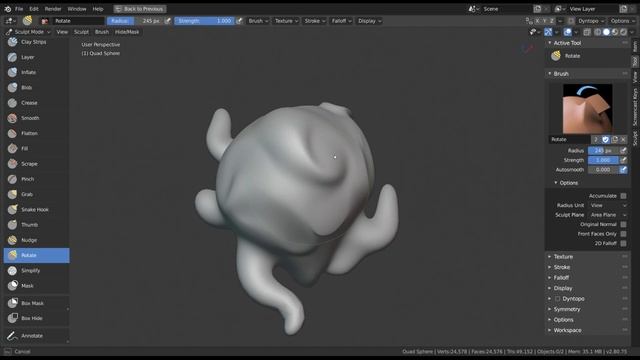Select the Grab brush tool
The image size is (640, 360).
(36, 194)
